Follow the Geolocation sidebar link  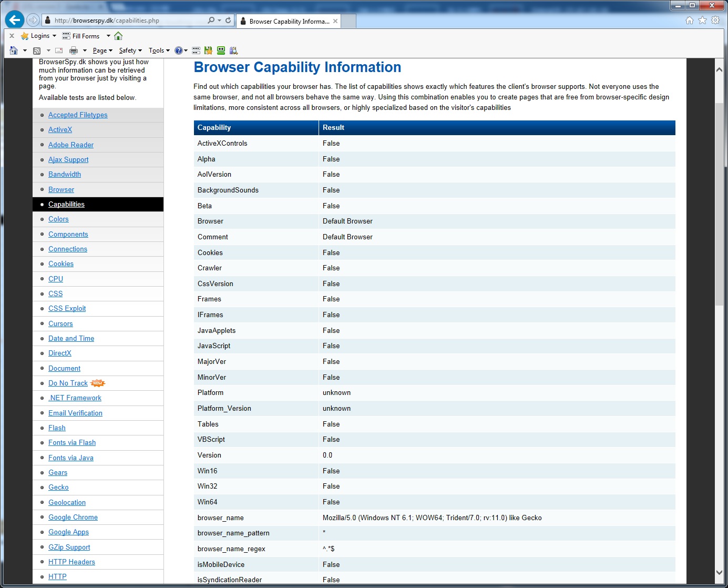coord(67,503)
